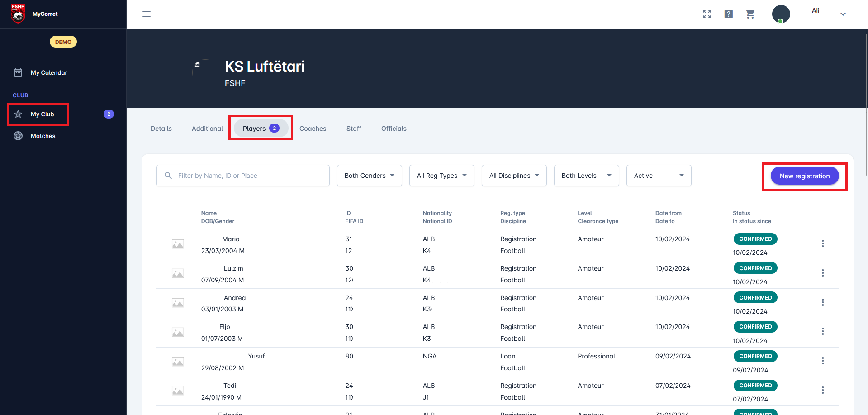Switch to the Officials tab
Viewport: 868px width, 415px height.
point(394,129)
